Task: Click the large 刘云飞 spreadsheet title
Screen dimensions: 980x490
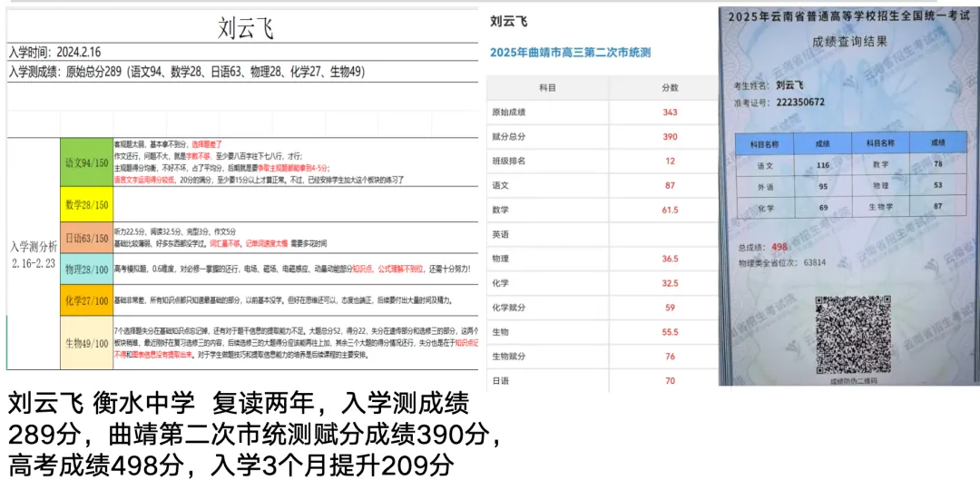Action: pyautogui.click(x=246, y=27)
